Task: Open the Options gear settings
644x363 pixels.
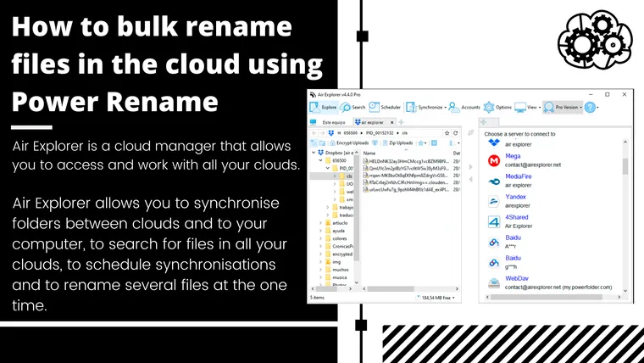Action: pos(497,108)
